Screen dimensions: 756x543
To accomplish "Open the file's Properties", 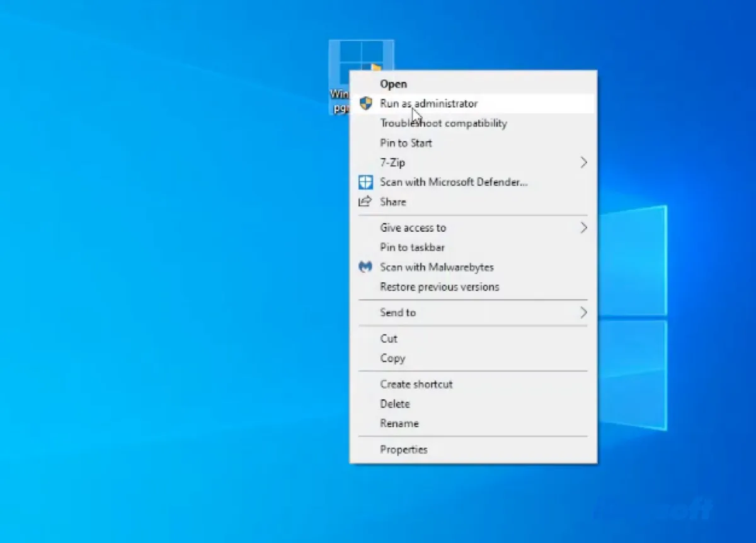I will pyautogui.click(x=404, y=449).
